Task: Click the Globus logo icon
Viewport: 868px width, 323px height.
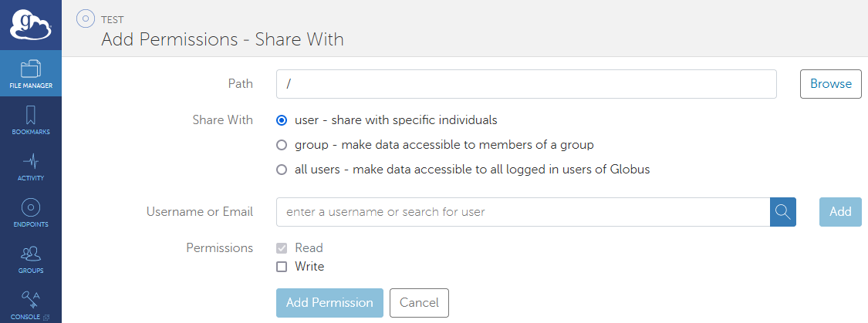Action: coord(30,25)
